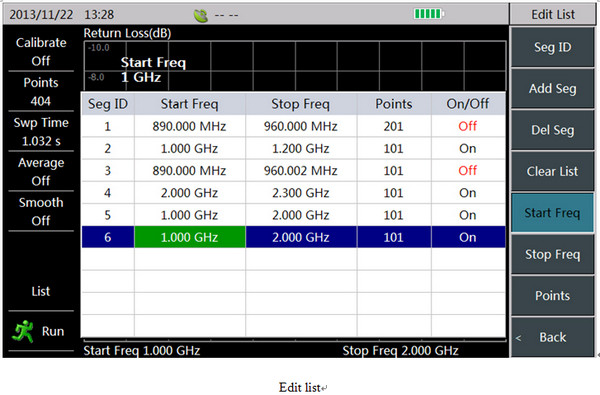This screenshot has width=600, height=395.
Task: Click the green satellite signal icon
Action: click(201, 16)
